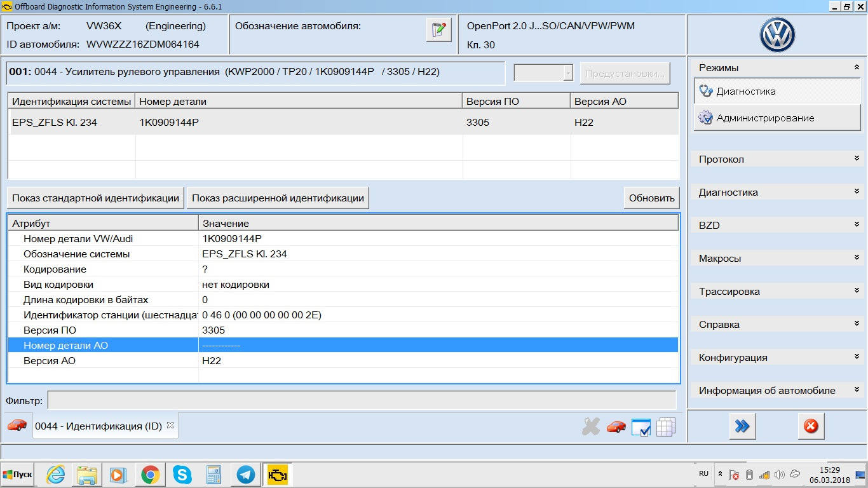Click the Предустановки... button
The image size is (868, 488).
[x=625, y=73]
